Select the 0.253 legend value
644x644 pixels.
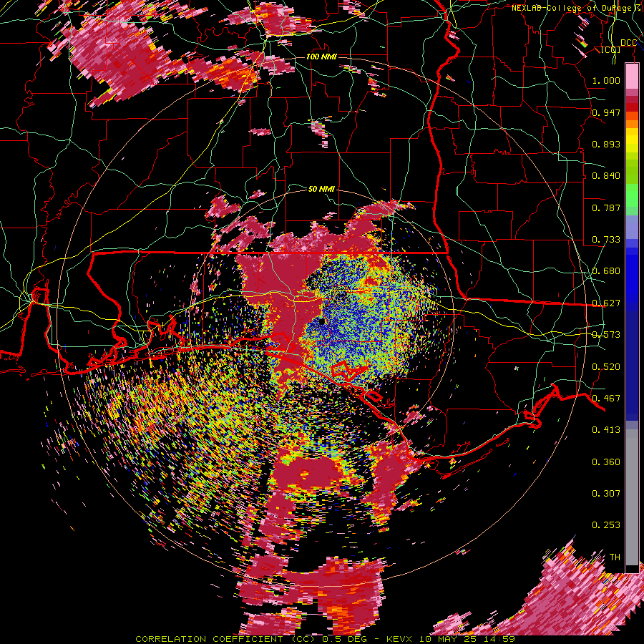pos(606,525)
